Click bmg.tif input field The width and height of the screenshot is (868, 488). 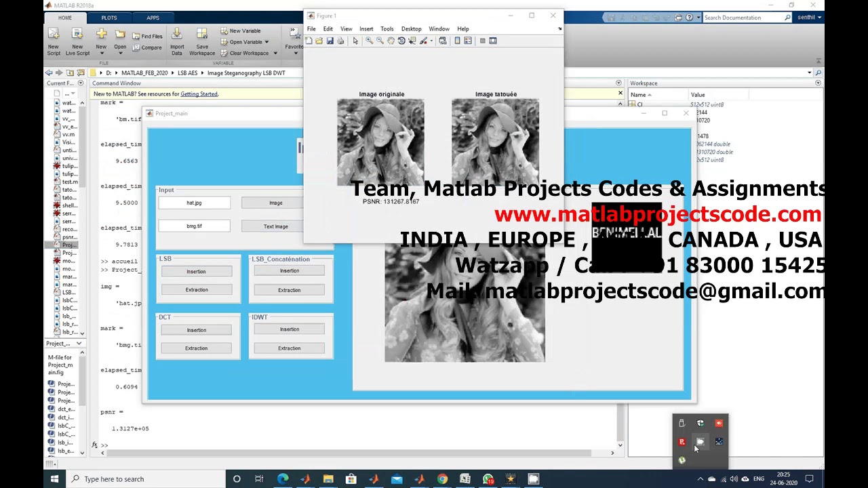pos(194,226)
